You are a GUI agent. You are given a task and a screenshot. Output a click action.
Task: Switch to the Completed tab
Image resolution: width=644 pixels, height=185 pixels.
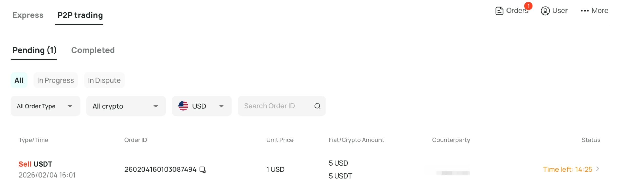point(93,50)
